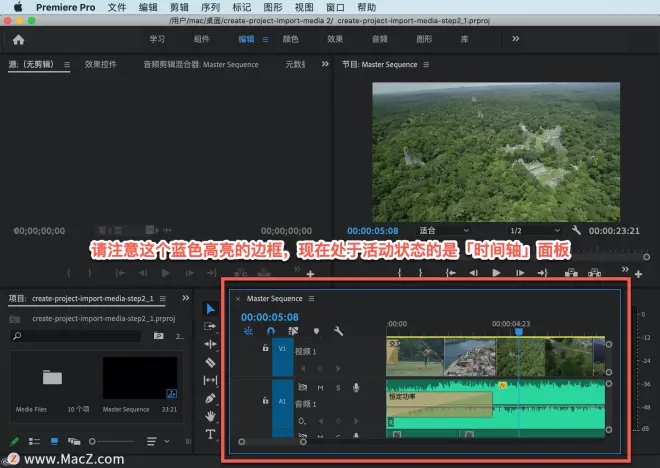Select the Ripple Edit tool
The height and width of the screenshot is (468, 660).
point(210,344)
